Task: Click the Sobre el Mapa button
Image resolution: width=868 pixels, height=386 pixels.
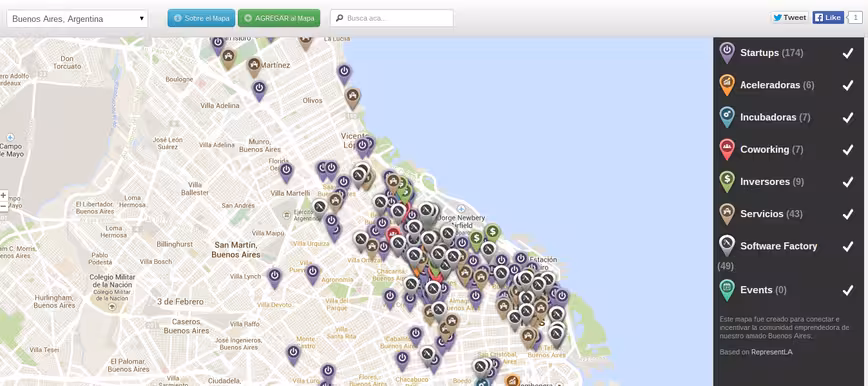Action: 202,18
